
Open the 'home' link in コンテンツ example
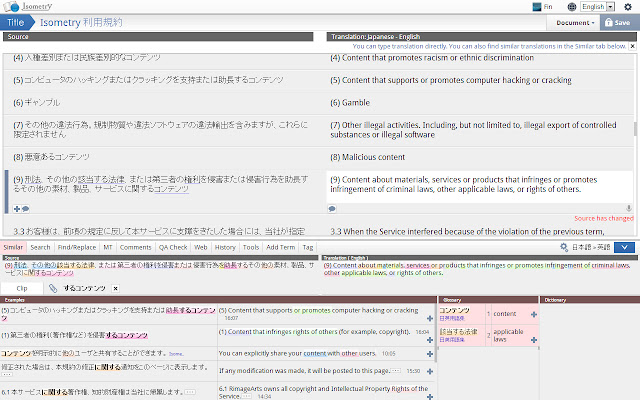coord(176,354)
